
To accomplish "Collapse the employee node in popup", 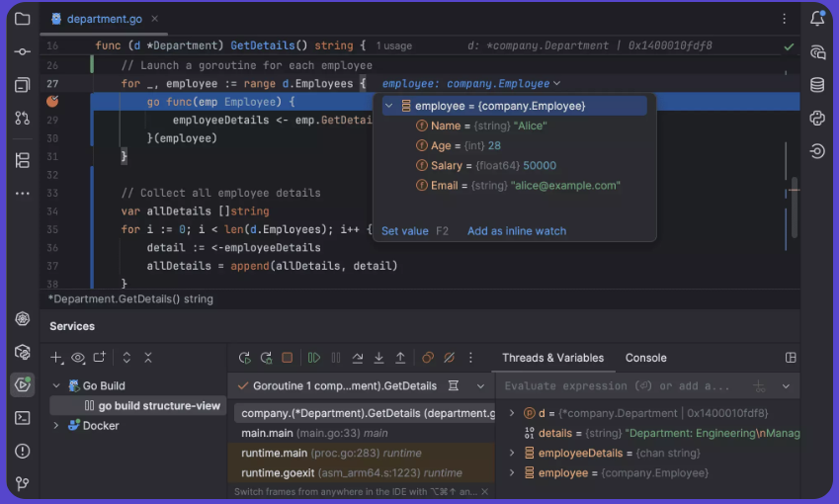I will point(389,106).
